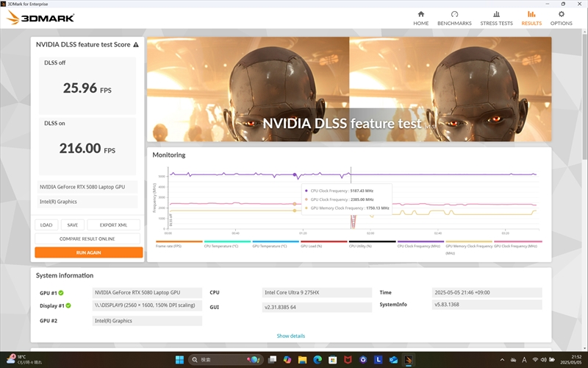
Task: Open McAfee from the taskbar
Action: coord(348,360)
